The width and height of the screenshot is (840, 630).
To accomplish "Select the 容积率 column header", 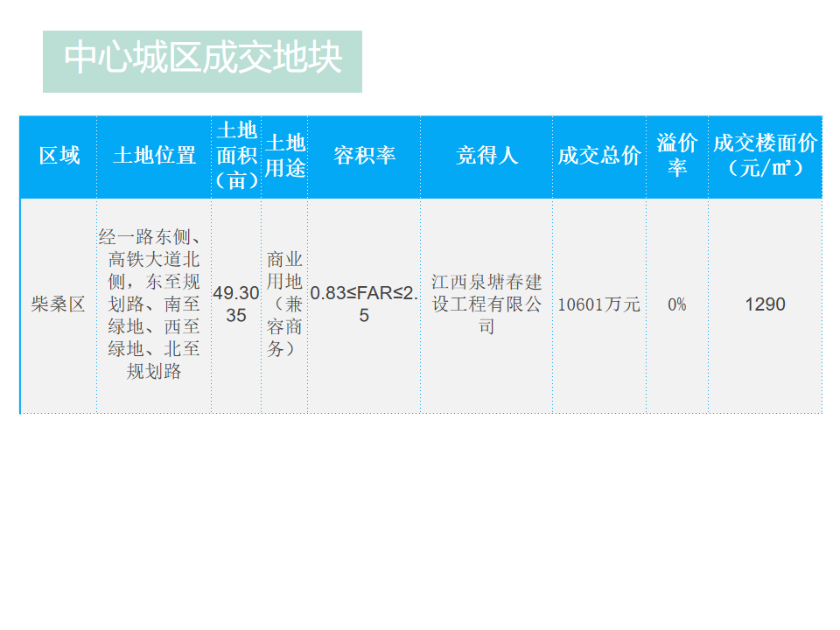I will click(364, 157).
